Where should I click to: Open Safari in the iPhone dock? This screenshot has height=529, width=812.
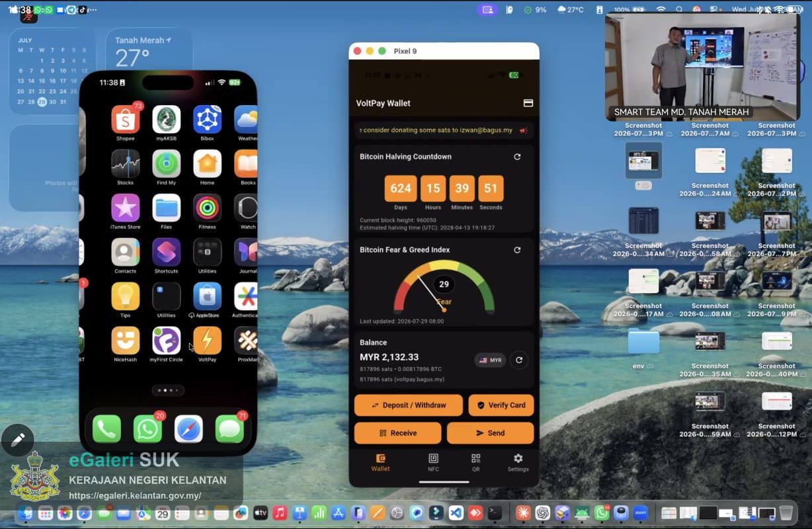pos(188,429)
